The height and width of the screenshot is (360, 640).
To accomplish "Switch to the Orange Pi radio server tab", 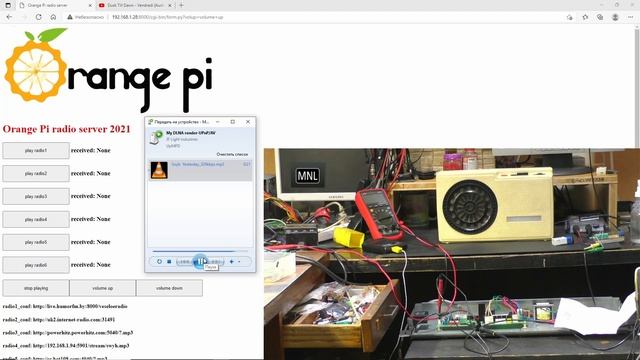I will pos(55,5).
